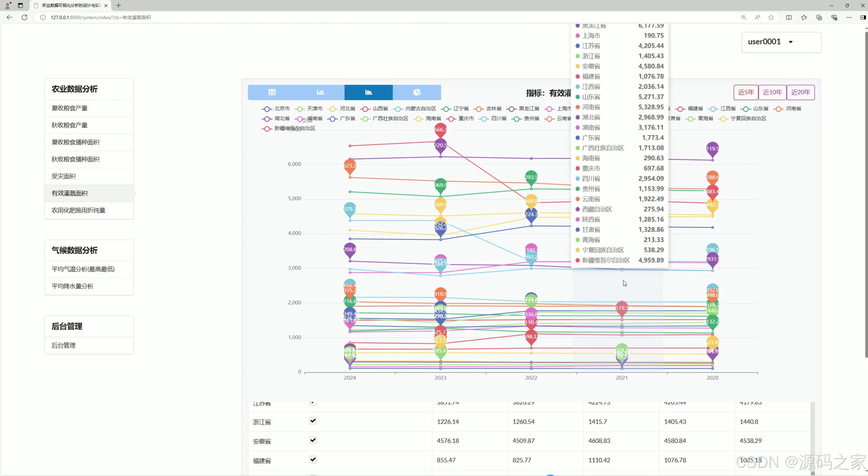This screenshot has height=476, width=868.
Task: Click the browser address bar URL
Action: point(101,18)
